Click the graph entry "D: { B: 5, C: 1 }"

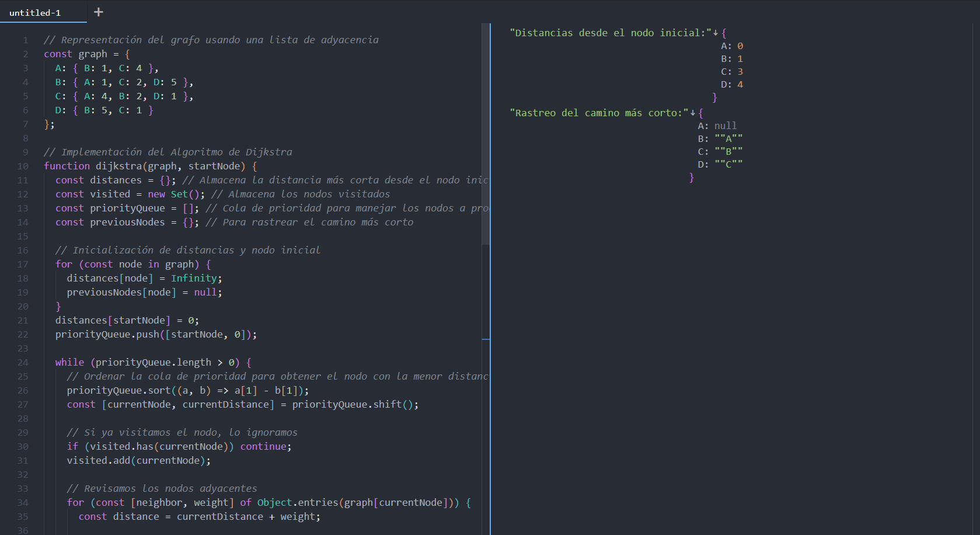tap(104, 110)
